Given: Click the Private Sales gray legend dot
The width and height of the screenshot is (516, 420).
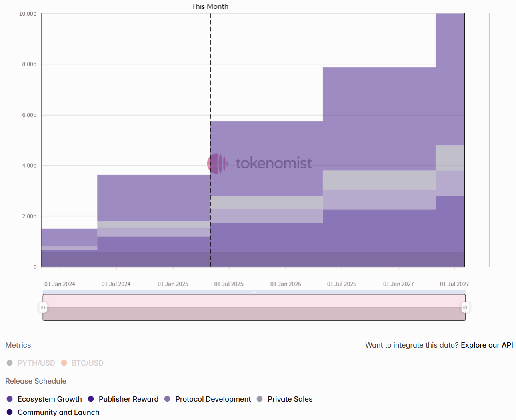Looking at the screenshot, I should (260, 399).
